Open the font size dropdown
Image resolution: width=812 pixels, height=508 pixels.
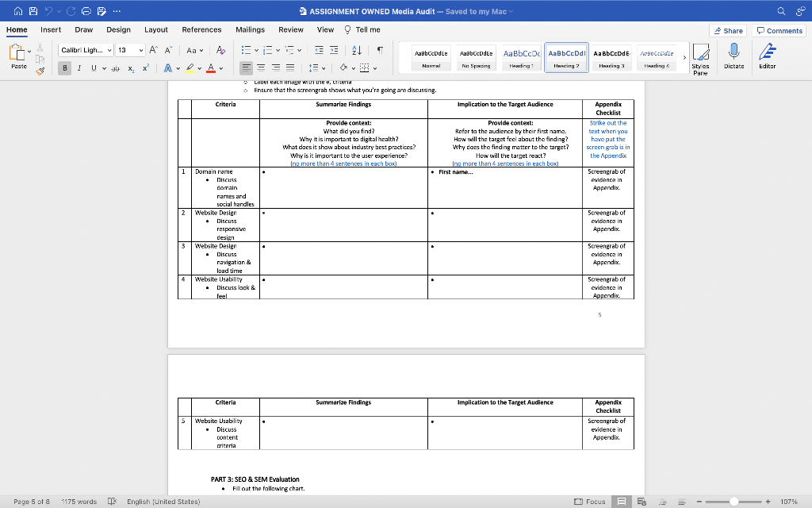[141, 49]
